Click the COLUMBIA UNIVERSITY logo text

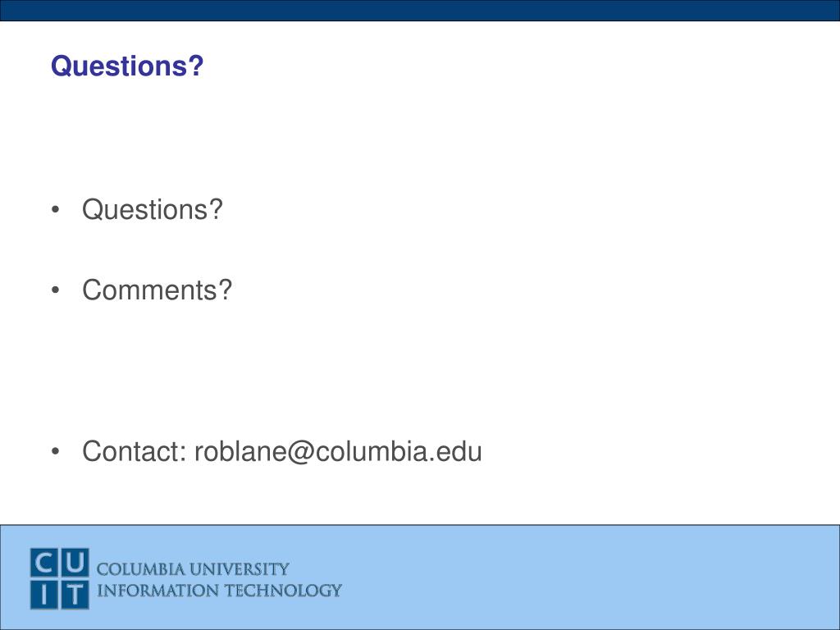click(193, 569)
